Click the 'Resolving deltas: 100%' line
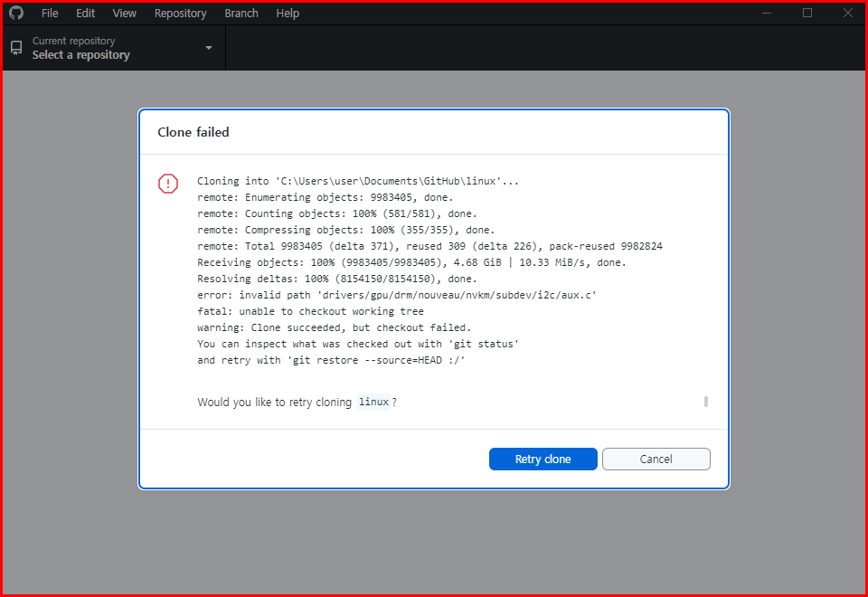 [x=337, y=279]
